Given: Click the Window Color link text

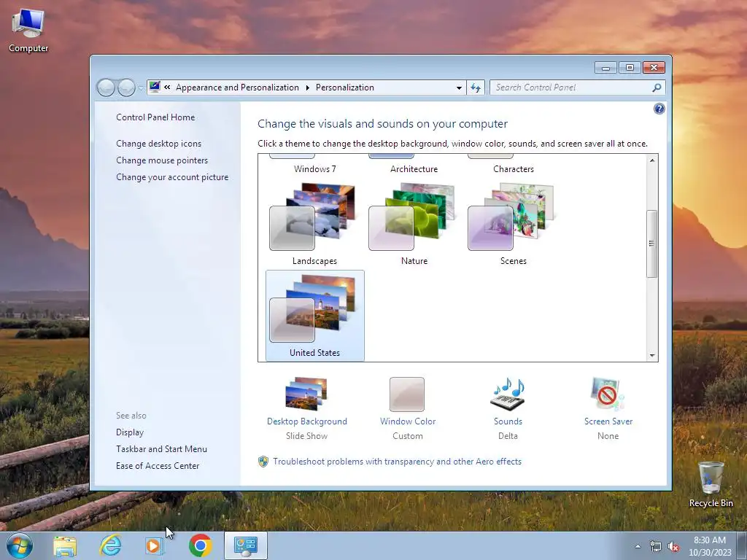Looking at the screenshot, I should click(x=408, y=421).
